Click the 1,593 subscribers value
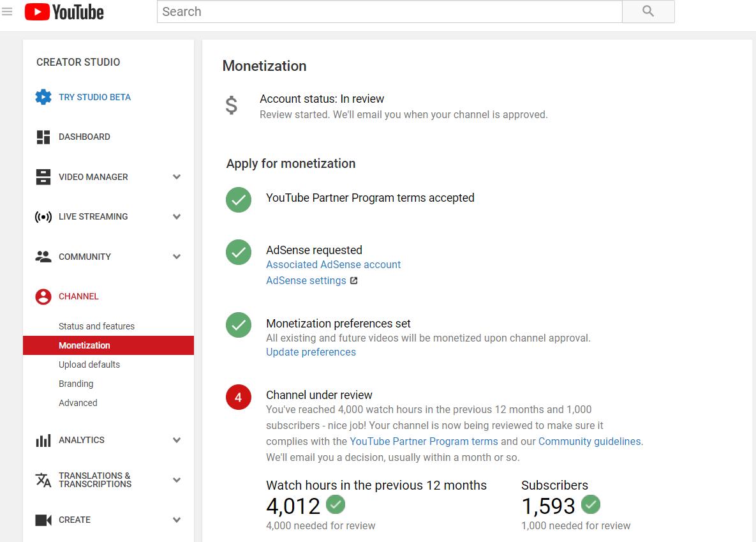756x542 pixels. coord(548,506)
